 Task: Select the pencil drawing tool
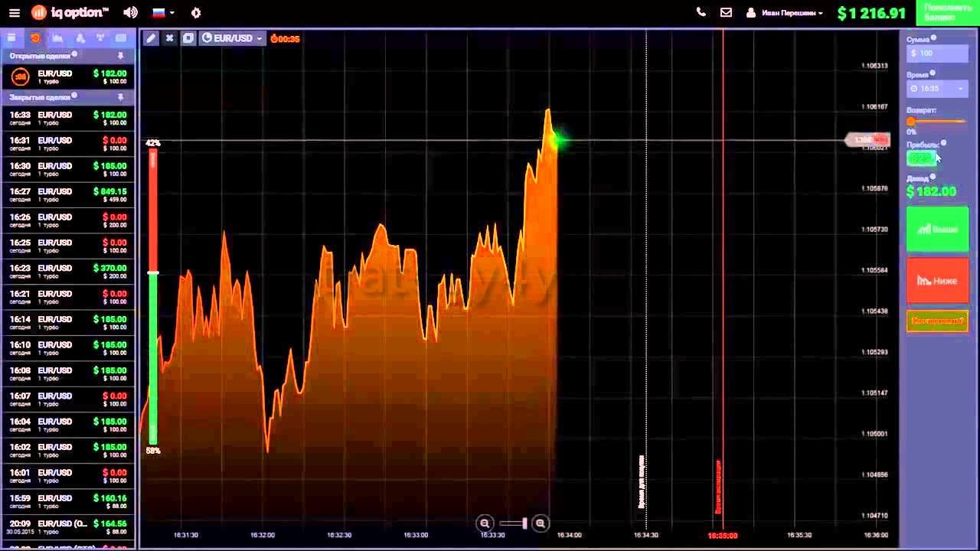[x=151, y=38]
